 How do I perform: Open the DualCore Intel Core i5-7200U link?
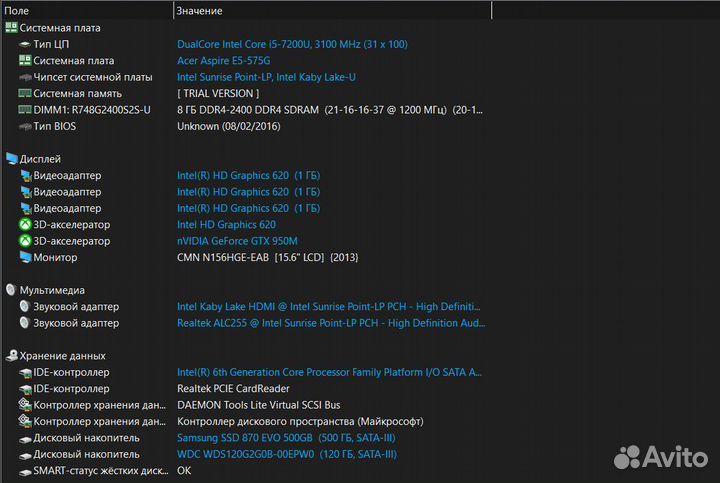(x=292, y=44)
